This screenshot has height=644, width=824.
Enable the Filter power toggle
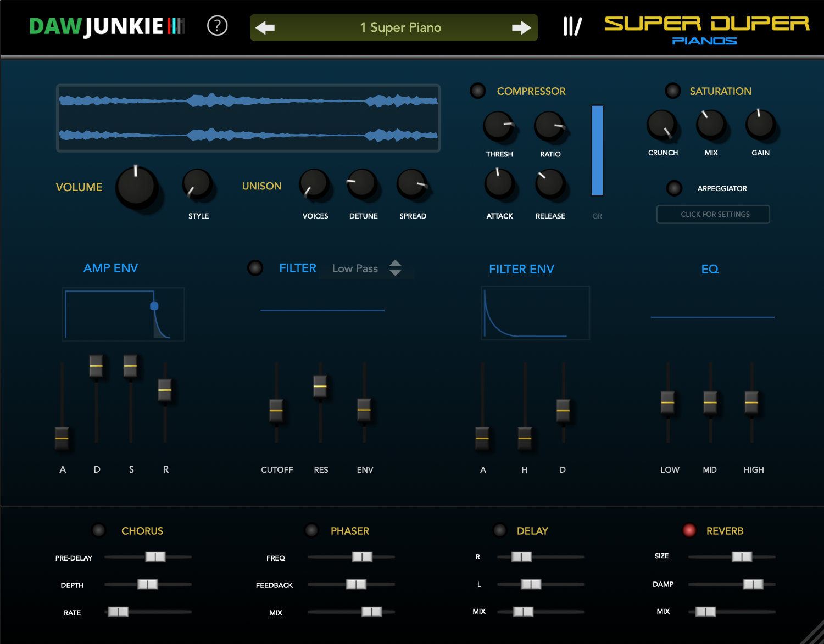[x=255, y=267]
